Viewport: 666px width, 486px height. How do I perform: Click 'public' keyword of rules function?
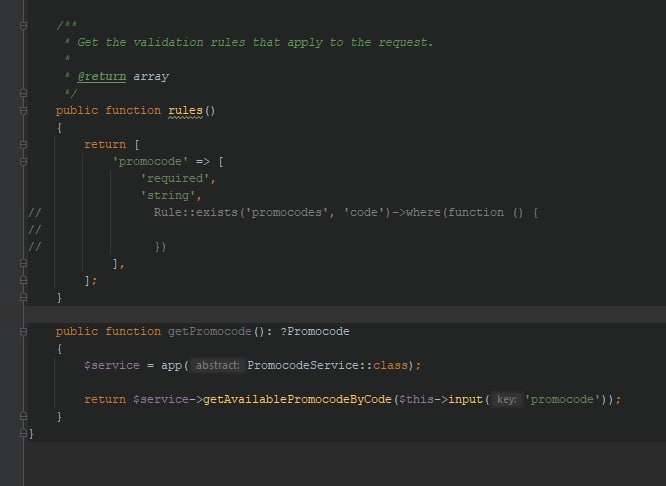77,111
